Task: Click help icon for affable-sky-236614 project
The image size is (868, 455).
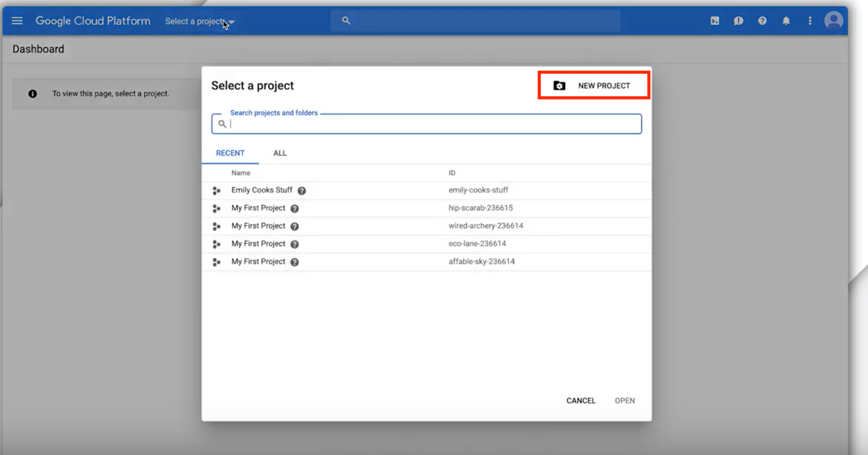Action: 294,262
